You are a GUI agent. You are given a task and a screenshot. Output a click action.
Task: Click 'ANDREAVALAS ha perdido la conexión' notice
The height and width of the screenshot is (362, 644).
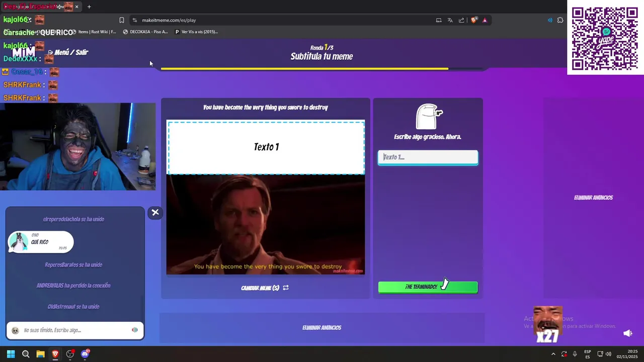(x=73, y=286)
